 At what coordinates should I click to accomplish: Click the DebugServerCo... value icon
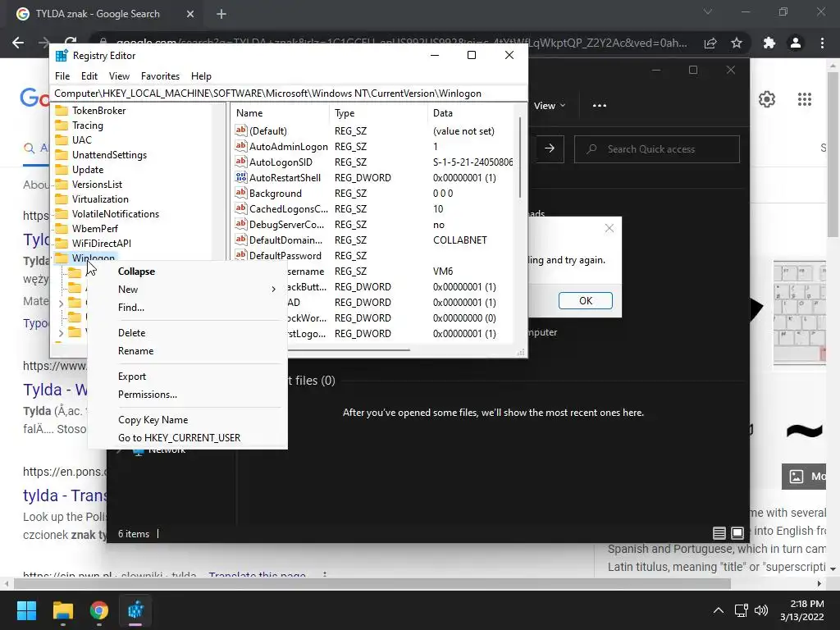(x=241, y=223)
